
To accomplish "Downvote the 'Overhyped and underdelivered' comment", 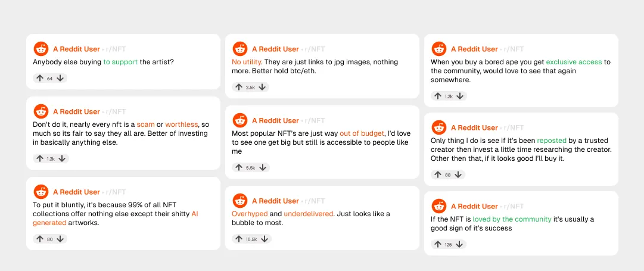I will (x=265, y=239).
